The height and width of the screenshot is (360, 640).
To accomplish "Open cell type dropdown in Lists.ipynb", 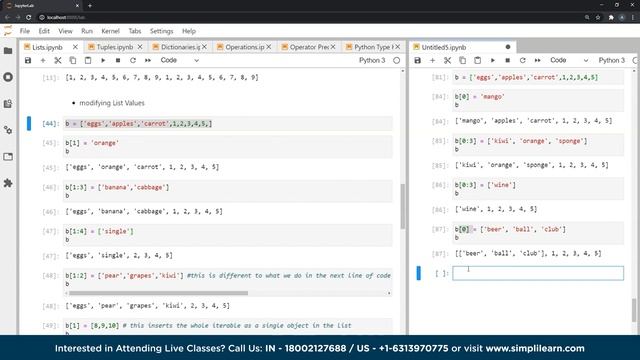I will coord(180,60).
